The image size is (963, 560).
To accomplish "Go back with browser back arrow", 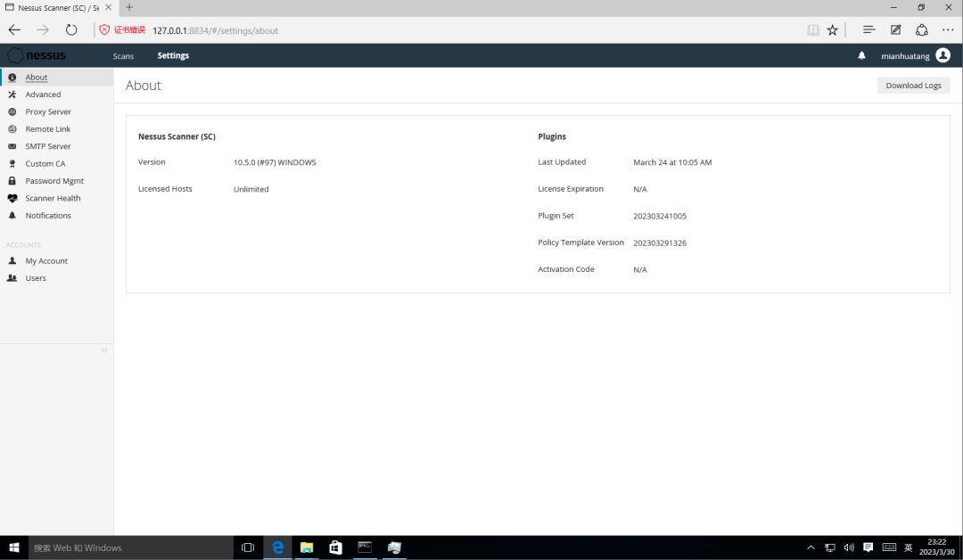I will pyautogui.click(x=15, y=30).
